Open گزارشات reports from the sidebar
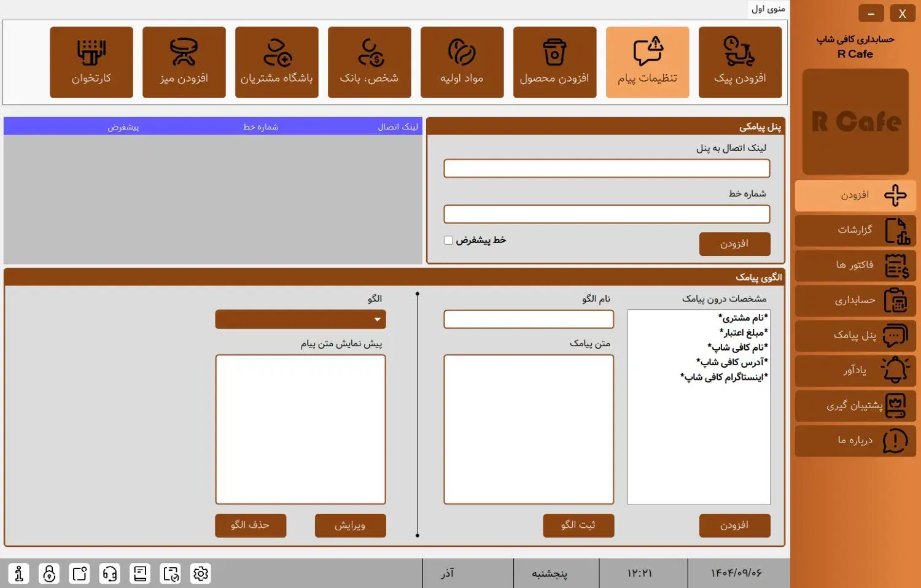The width and height of the screenshot is (921, 588). point(855,230)
